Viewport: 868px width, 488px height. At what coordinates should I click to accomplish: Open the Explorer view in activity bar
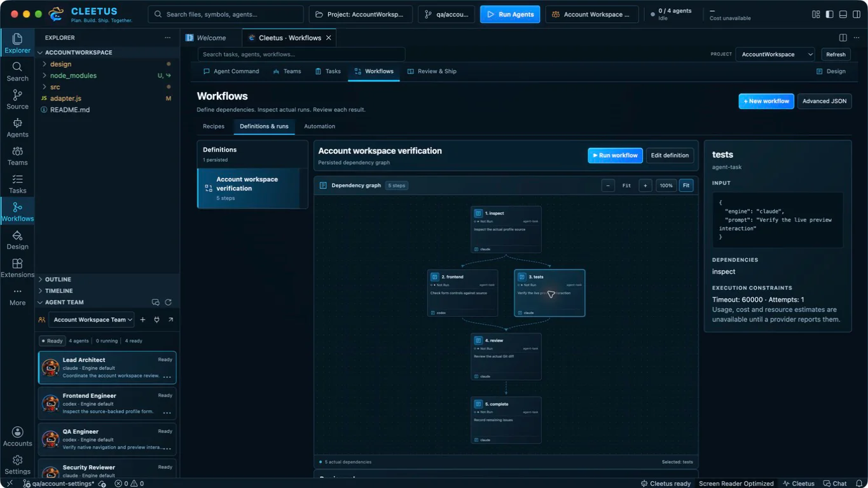coord(17,43)
